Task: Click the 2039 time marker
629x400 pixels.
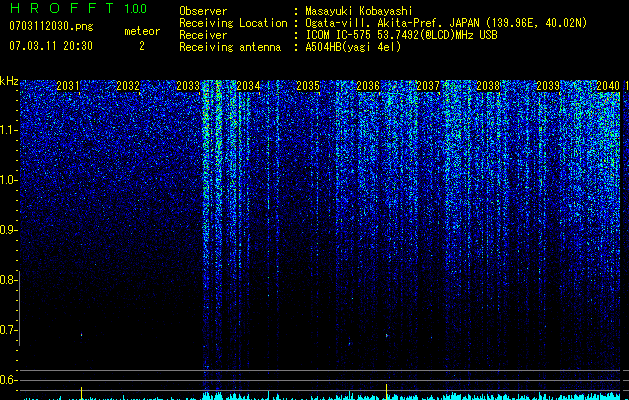Action: (x=548, y=86)
